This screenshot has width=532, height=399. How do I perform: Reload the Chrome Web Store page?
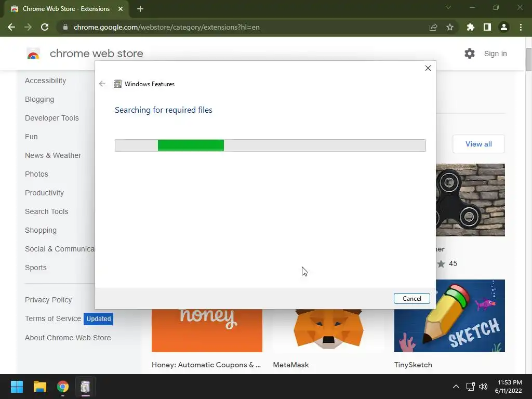[45, 27]
